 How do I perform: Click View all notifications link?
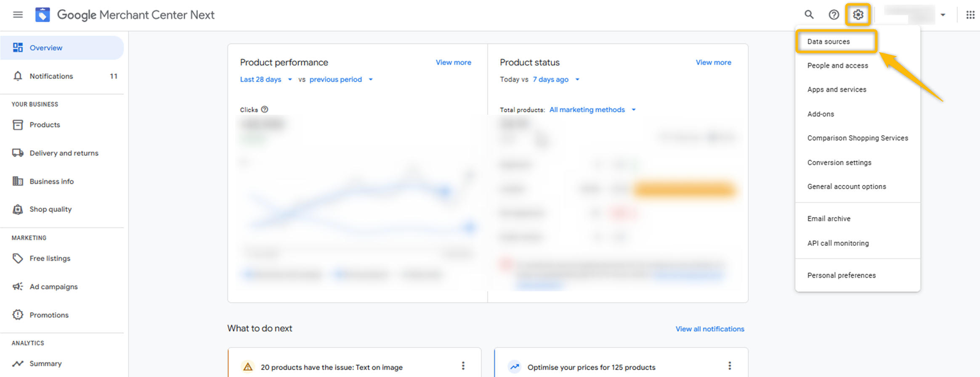(x=709, y=329)
